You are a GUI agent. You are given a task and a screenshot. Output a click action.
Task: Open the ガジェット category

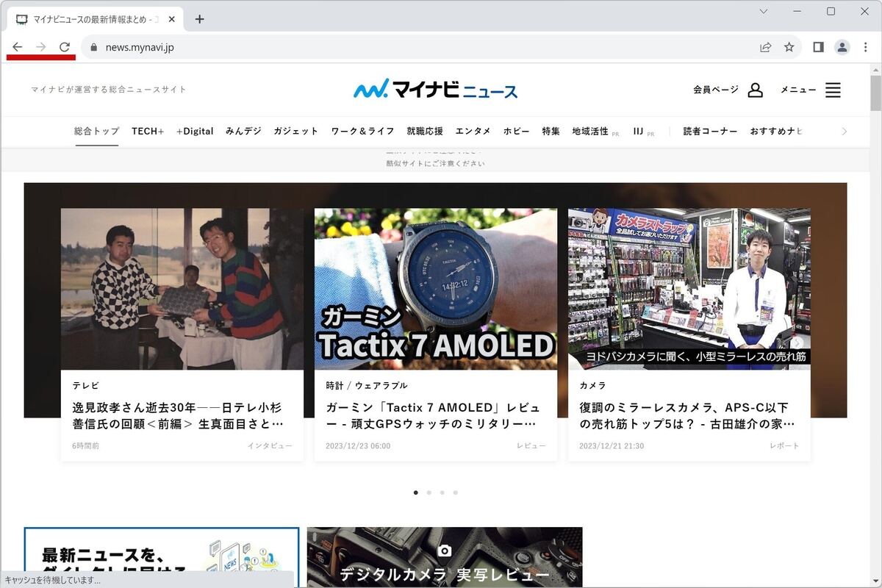(296, 131)
